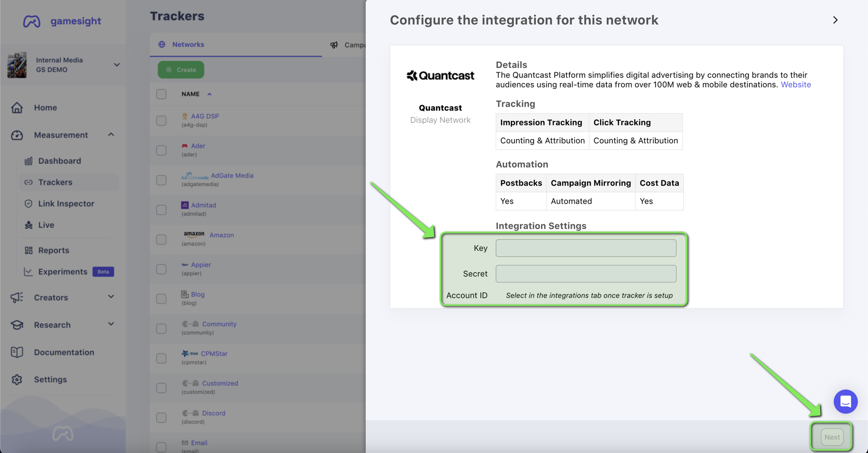
Task: Click the CPMStar network icon
Action: 190,353
